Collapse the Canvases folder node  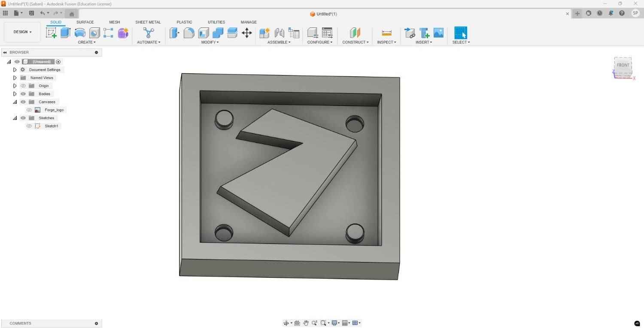tap(15, 102)
